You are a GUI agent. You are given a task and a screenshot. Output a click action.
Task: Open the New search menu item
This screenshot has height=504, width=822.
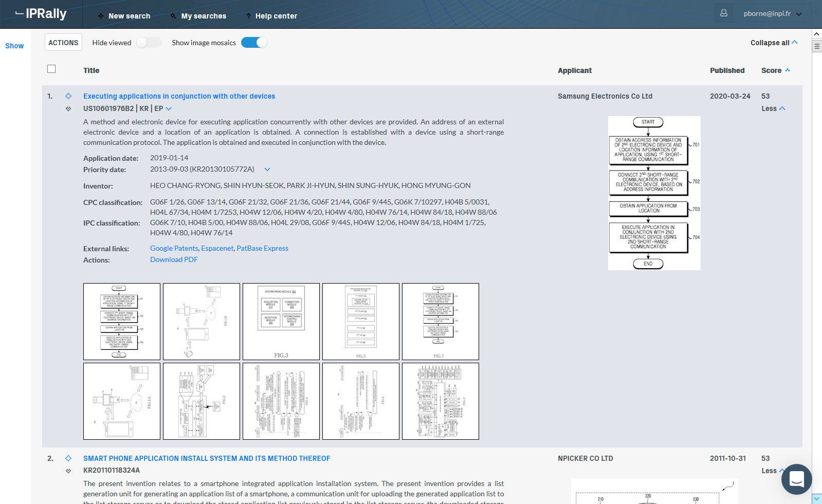124,16
